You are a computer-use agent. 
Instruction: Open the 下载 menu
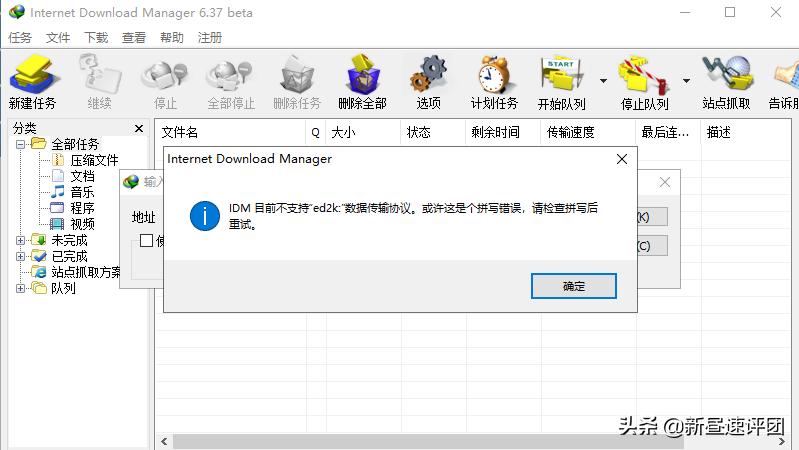coord(96,37)
